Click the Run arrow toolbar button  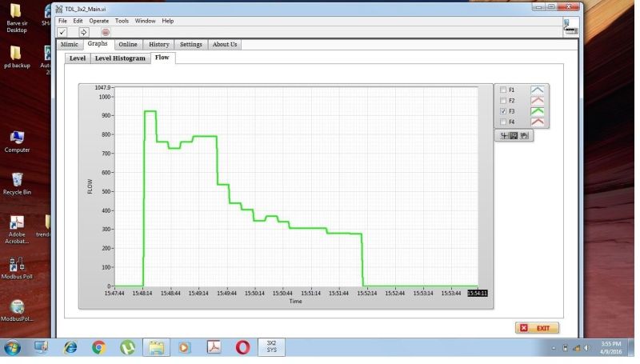pyautogui.click(x=84, y=32)
